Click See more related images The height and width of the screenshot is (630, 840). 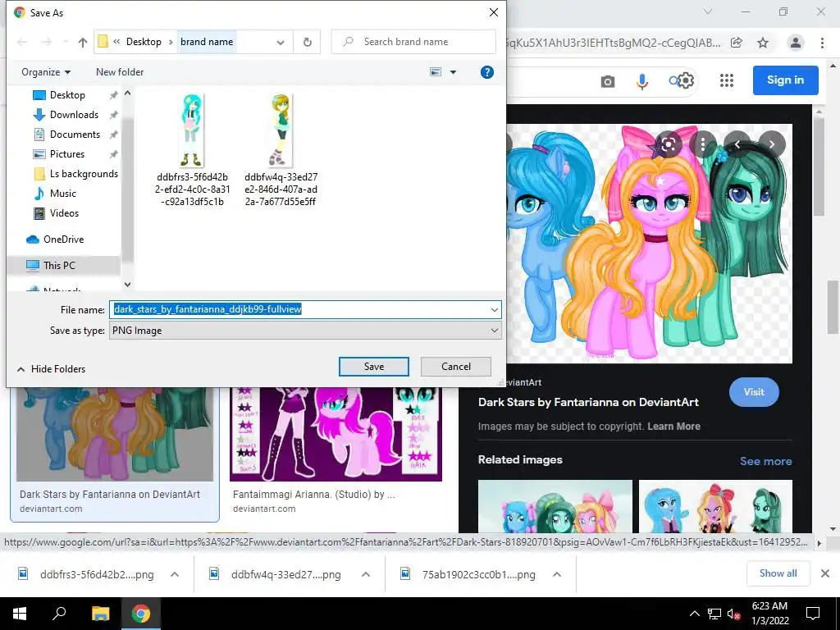[765, 461]
